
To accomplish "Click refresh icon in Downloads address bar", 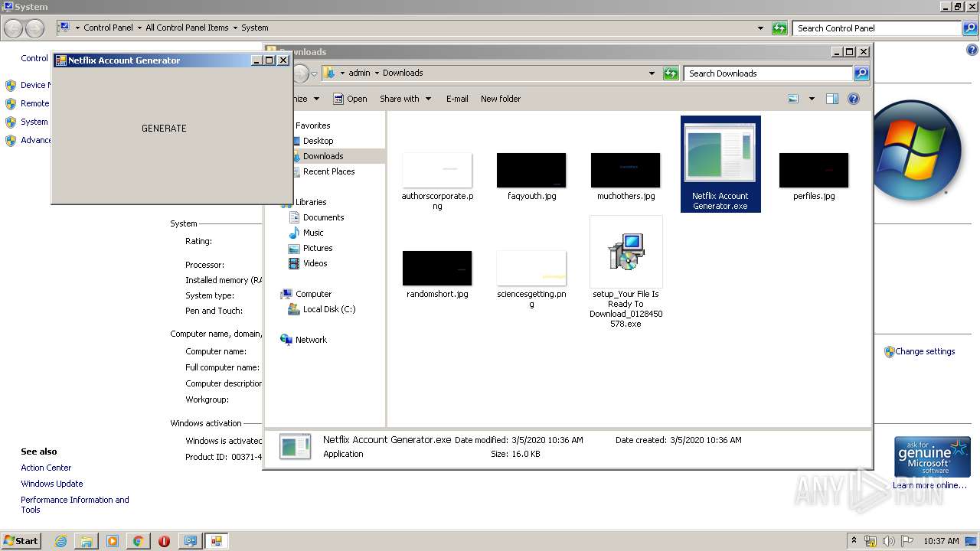I will pos(671,73).
